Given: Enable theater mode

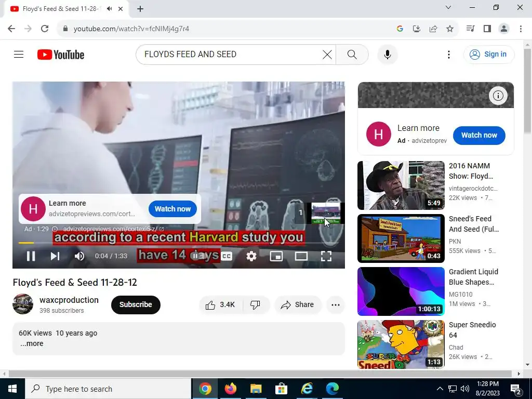Looking at the screenshot, I should 301,256.
